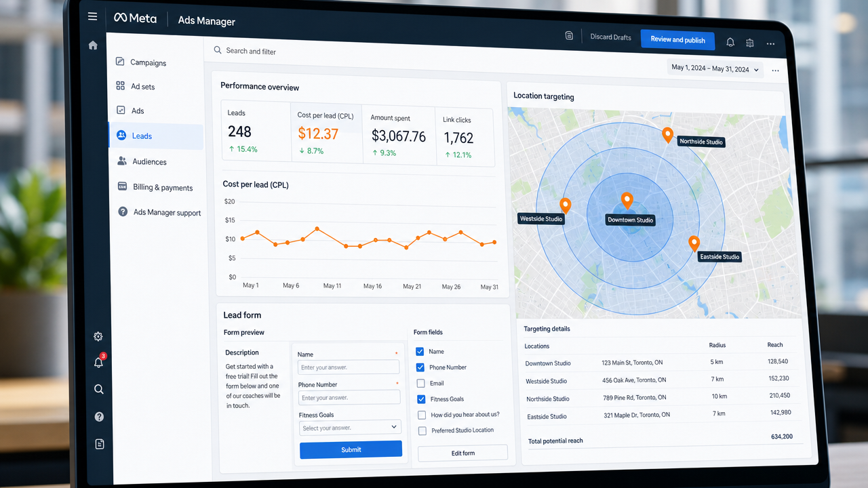
Task: Click the 5 km radius cell
Action: (717, 362)
